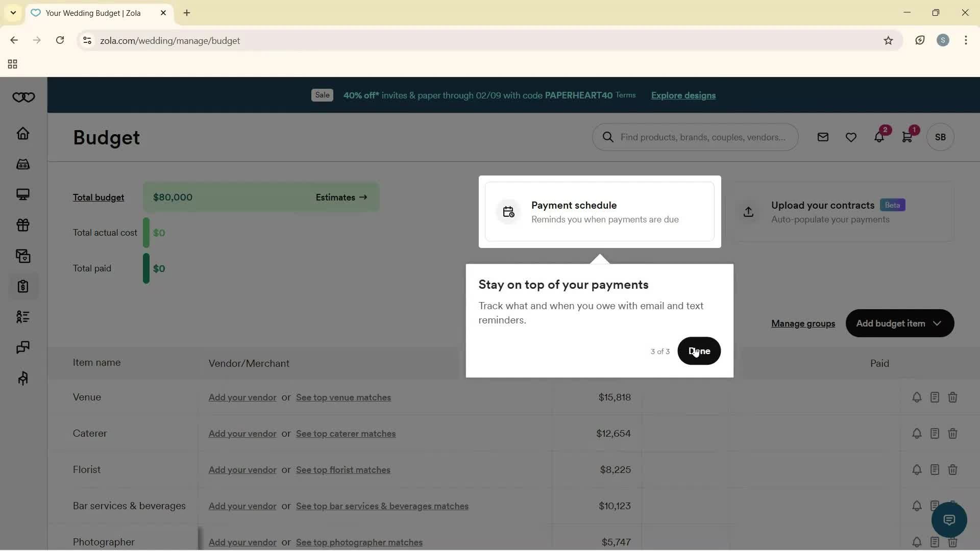Expand the Add budget item dropdown
Screen dimensions: 980x551
point(899,323)
